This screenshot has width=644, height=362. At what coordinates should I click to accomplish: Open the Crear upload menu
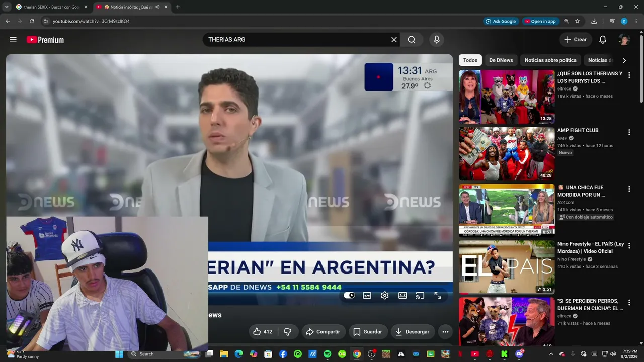pos(575,40)
